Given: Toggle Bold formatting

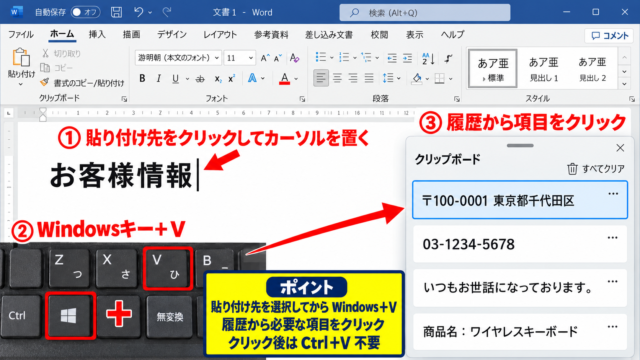Looking at the screenshot, I should [142, 78].
